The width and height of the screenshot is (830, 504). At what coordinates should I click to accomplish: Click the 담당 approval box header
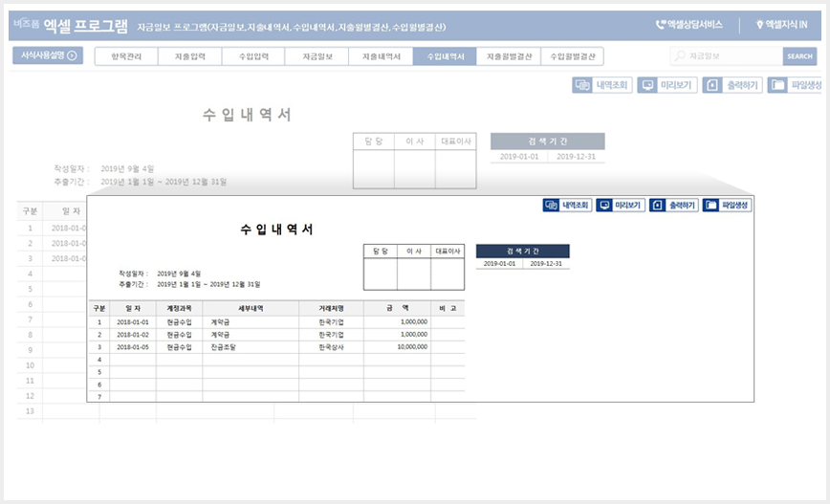[380, 251]
